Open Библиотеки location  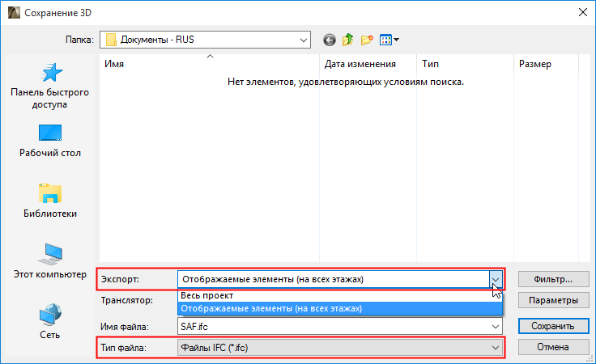pyautogui.click(x=49, y=201)
